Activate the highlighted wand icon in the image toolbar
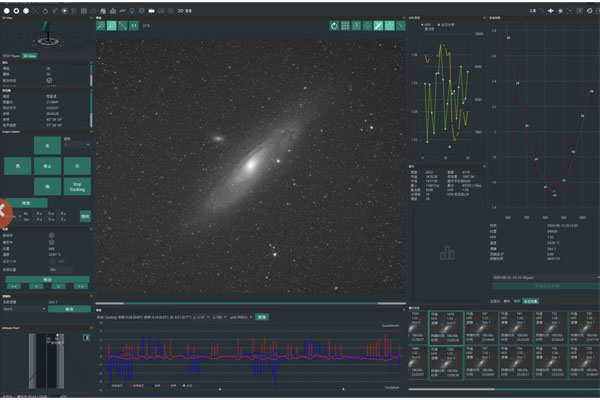 tap(378, 25)
